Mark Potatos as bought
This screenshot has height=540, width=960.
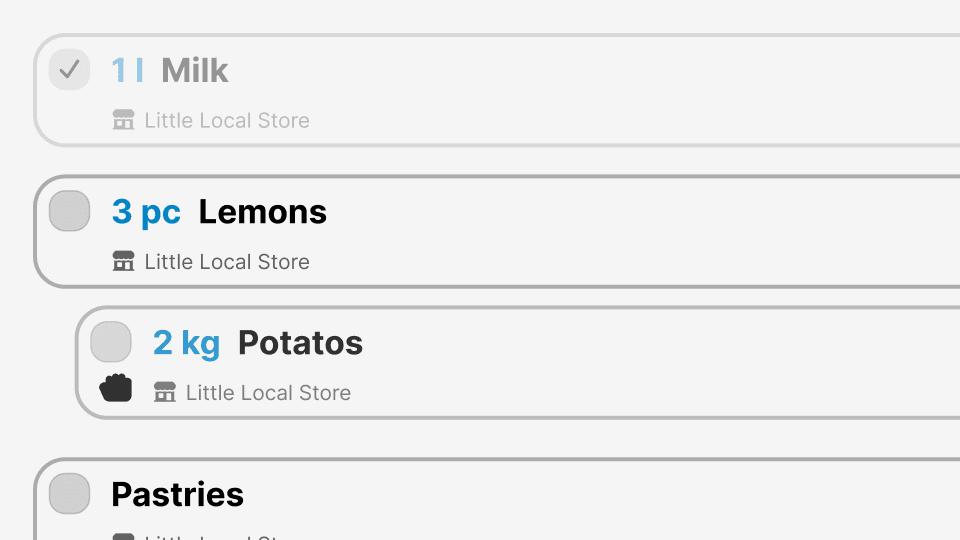pyautogui.click(x=111, y=342)
